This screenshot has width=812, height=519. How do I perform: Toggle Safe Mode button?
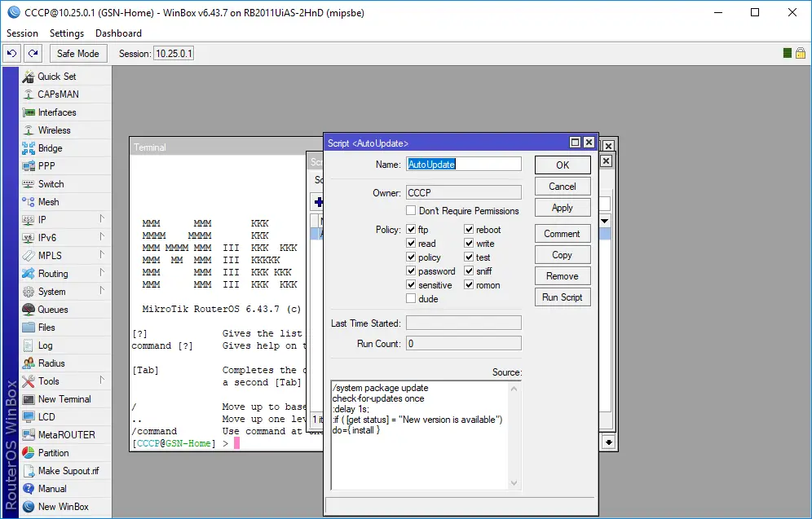tap(78, 53)
